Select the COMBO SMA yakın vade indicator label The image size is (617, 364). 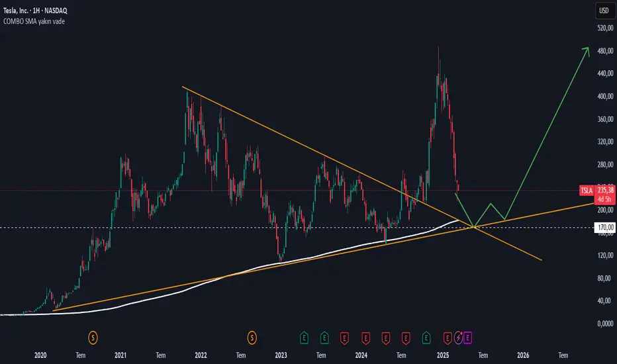coord(34,21)
